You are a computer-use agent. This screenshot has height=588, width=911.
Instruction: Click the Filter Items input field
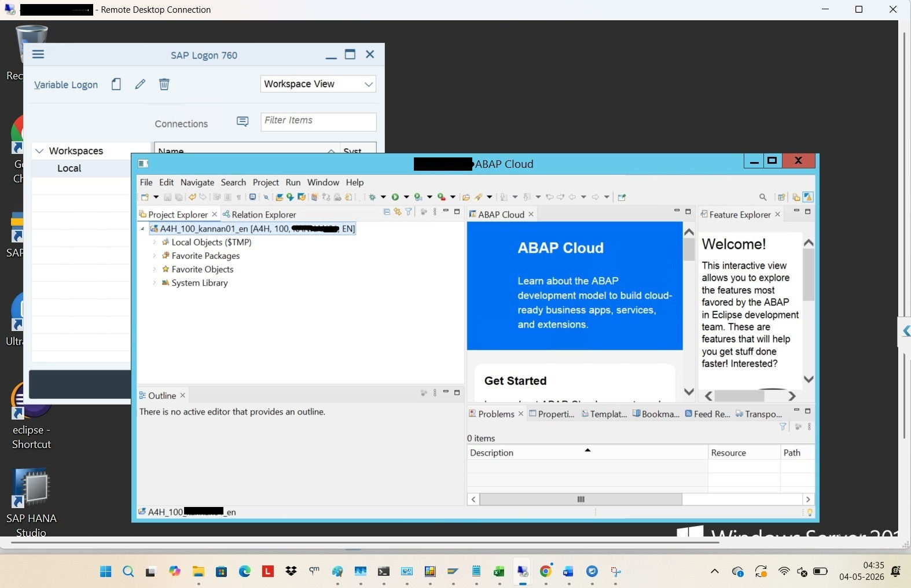point(318,122)
